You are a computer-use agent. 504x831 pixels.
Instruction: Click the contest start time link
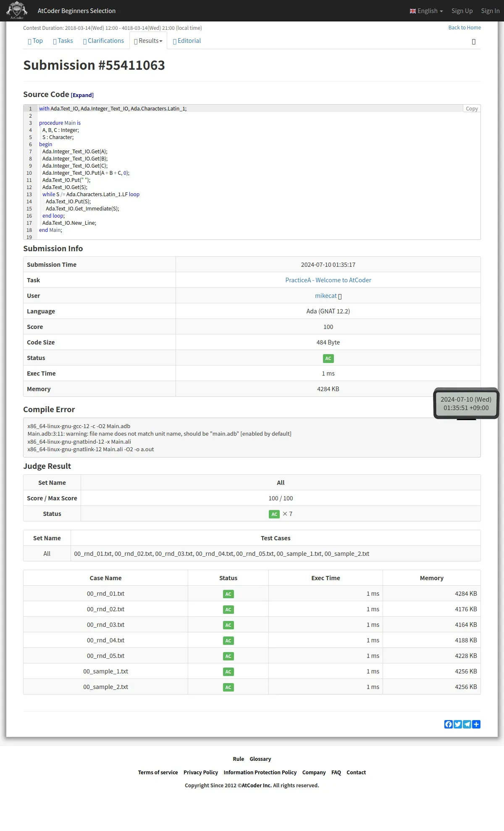[92, 28]
